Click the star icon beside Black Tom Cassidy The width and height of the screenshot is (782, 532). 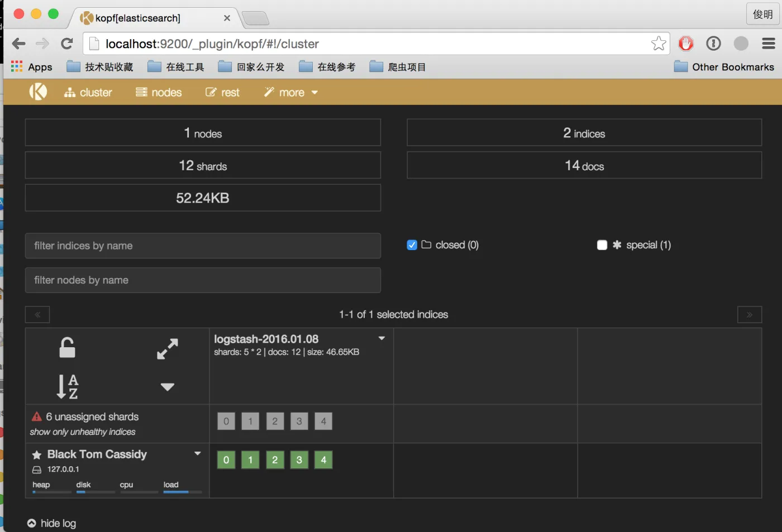point(37,455)
